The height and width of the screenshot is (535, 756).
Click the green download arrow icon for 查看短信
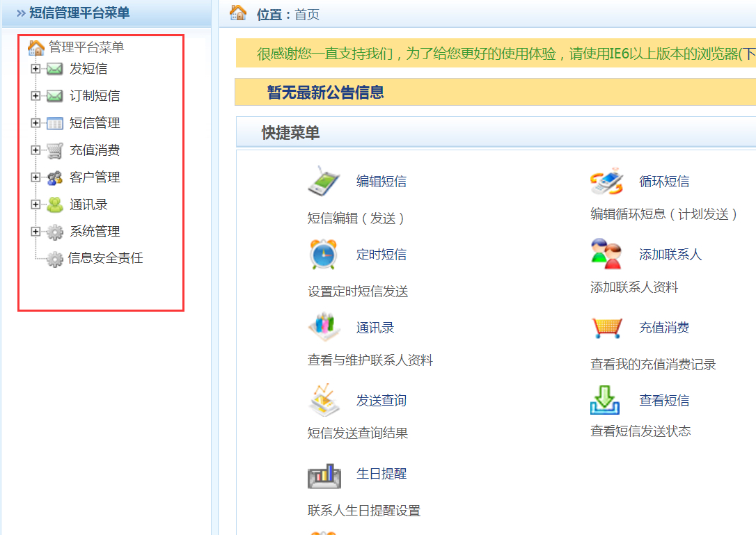point(605,400)
